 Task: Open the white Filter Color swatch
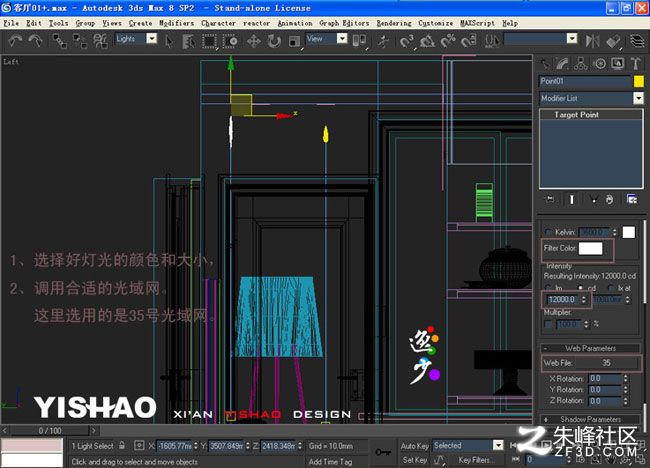coord(590,248)
